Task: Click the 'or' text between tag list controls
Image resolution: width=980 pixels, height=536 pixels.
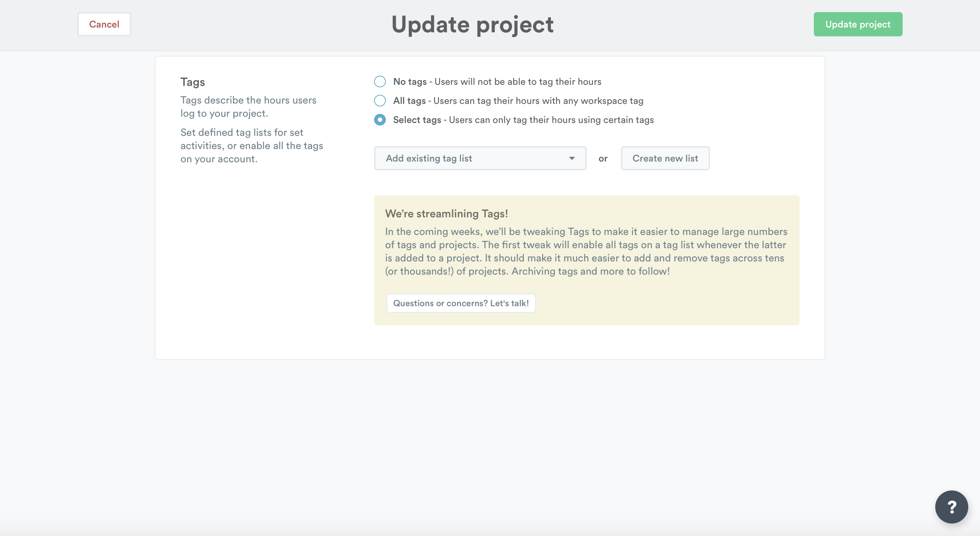Action: point(603,159)
